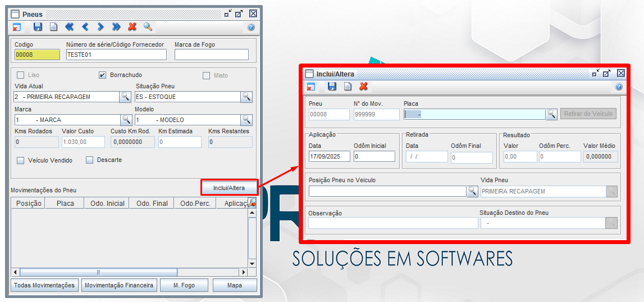Click the save icon in Inclui/Altera
The image size is (644, 302).
click(332, 87)
